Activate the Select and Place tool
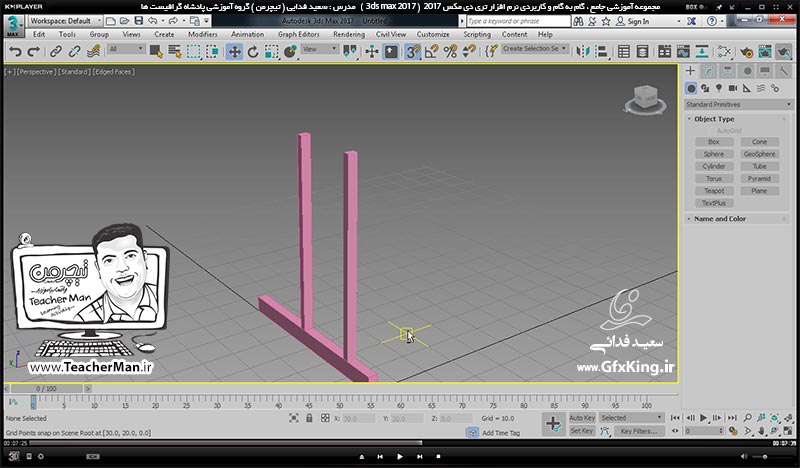Screen dimensions: 800x468 (x=290, y=52)
